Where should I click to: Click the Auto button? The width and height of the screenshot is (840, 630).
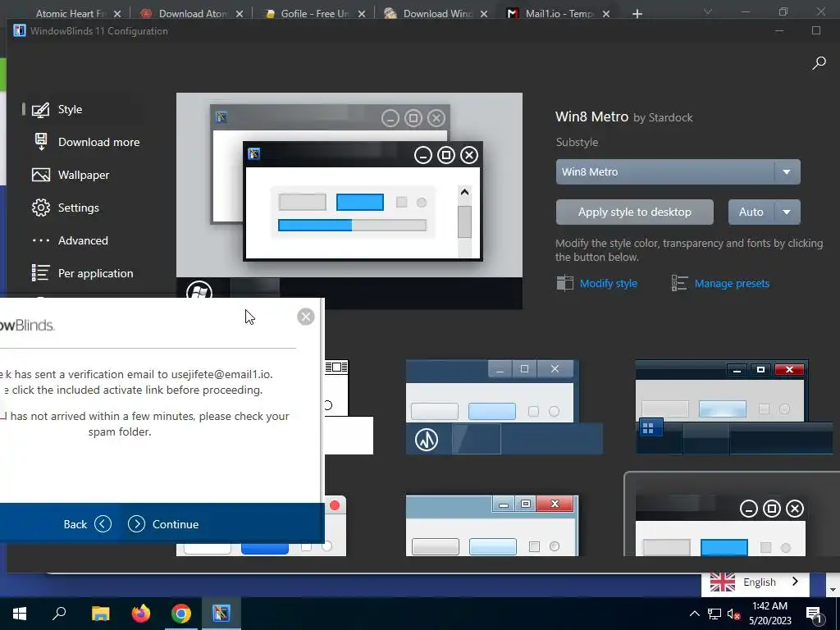751,212
